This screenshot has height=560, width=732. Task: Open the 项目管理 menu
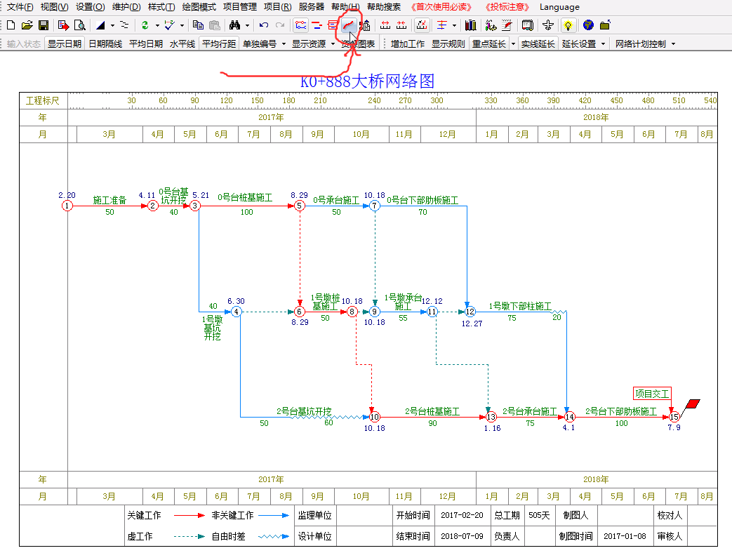coord(240,7)
